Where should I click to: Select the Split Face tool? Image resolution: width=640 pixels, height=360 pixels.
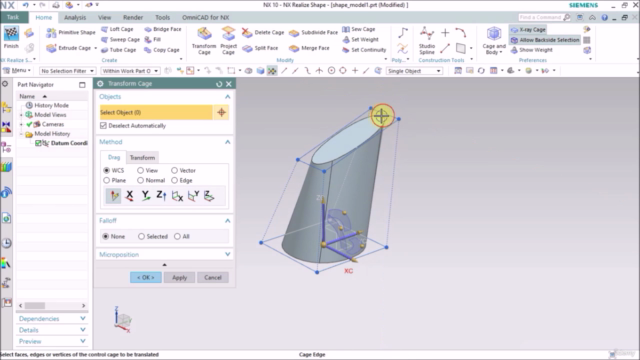[x=260, y=48]
